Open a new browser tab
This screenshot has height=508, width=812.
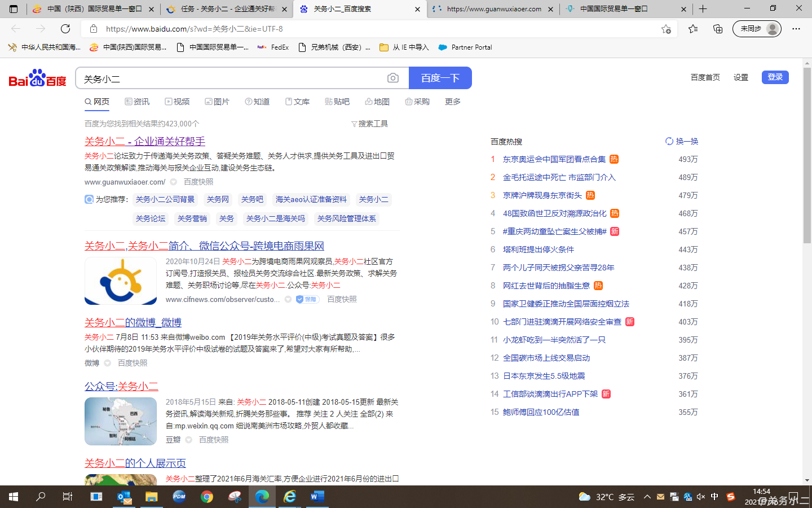pyautogui.click(x=703, y=9)
